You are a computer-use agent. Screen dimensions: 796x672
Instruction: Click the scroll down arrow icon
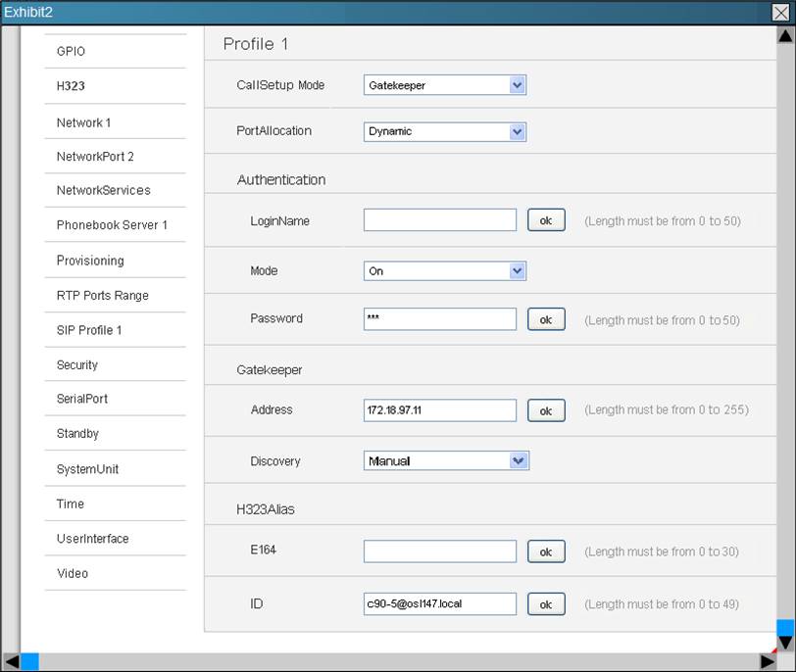click(785, 642)
